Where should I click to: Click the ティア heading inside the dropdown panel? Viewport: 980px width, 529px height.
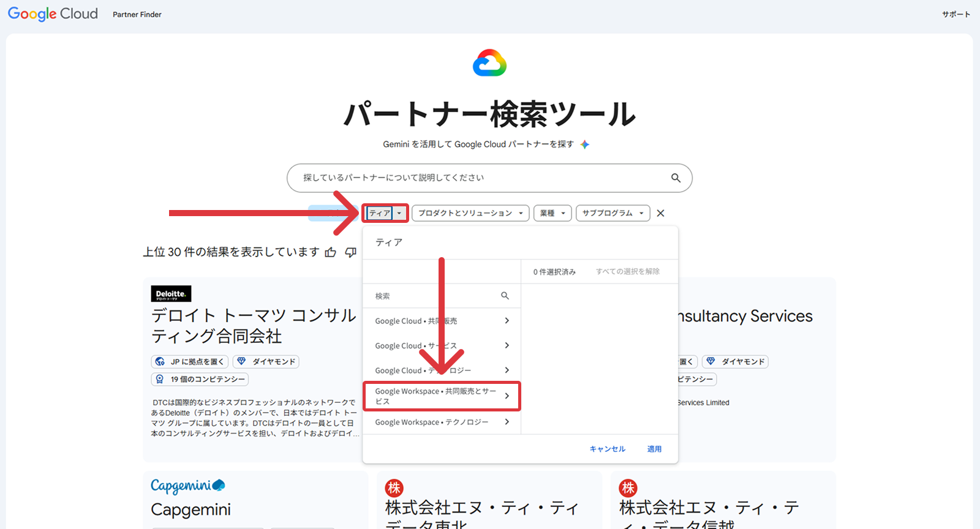tap(389, 242)
